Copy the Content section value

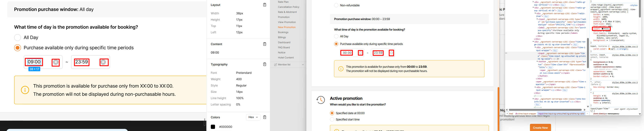[264, 44]
